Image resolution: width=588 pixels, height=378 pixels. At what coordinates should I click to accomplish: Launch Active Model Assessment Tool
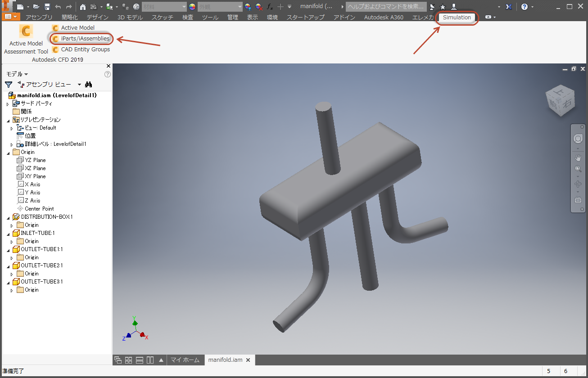(26, 39)
